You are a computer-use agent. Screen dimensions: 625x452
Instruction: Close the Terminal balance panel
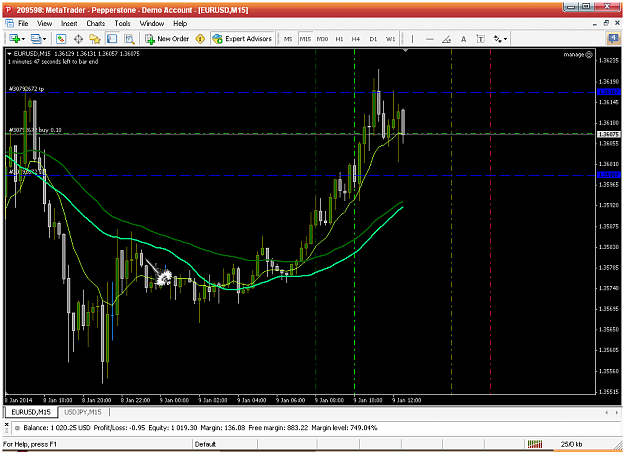(x=6, y=424)
